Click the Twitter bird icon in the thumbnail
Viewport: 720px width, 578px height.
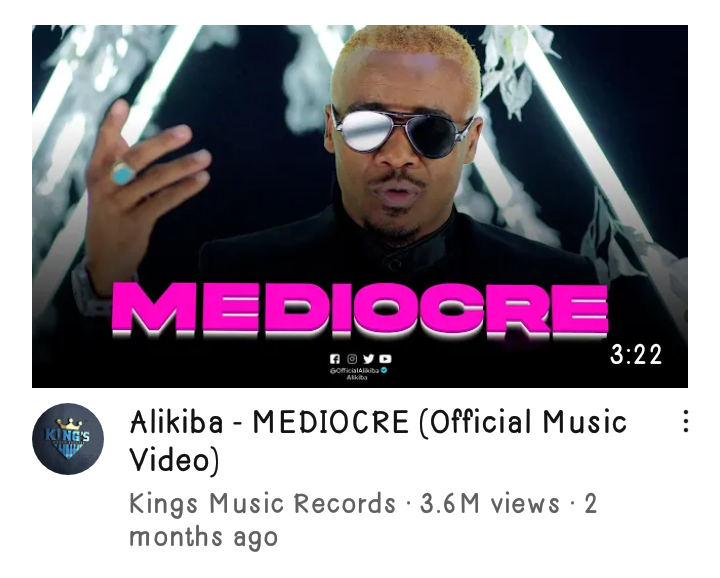[368, 359]
